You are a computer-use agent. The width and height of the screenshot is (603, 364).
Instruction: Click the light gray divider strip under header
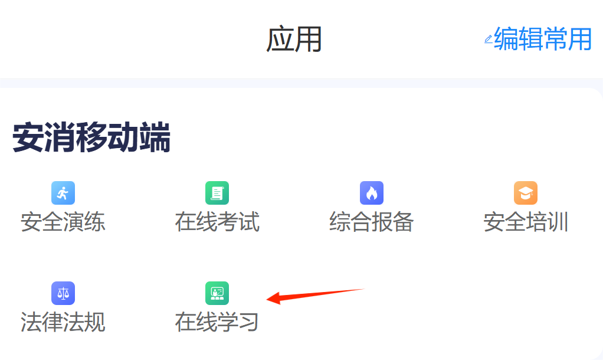[301, 83]
